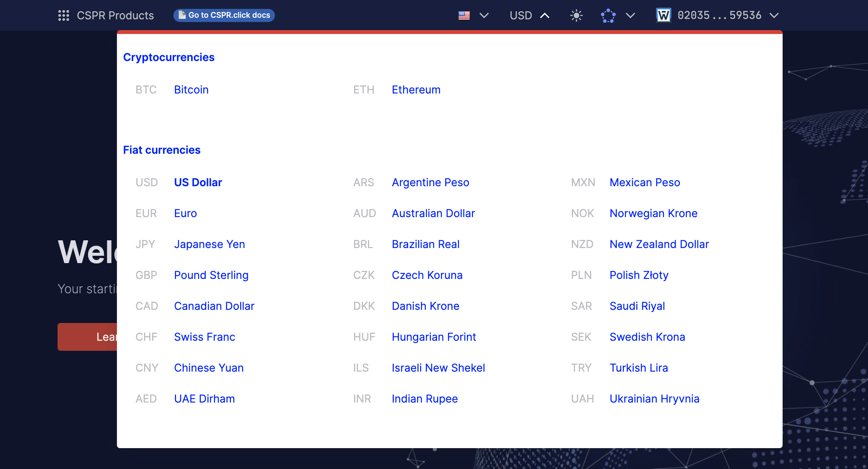Select Ethereum as currency
The height and width of the screenshot is (469, 868).
click(416, 90)
